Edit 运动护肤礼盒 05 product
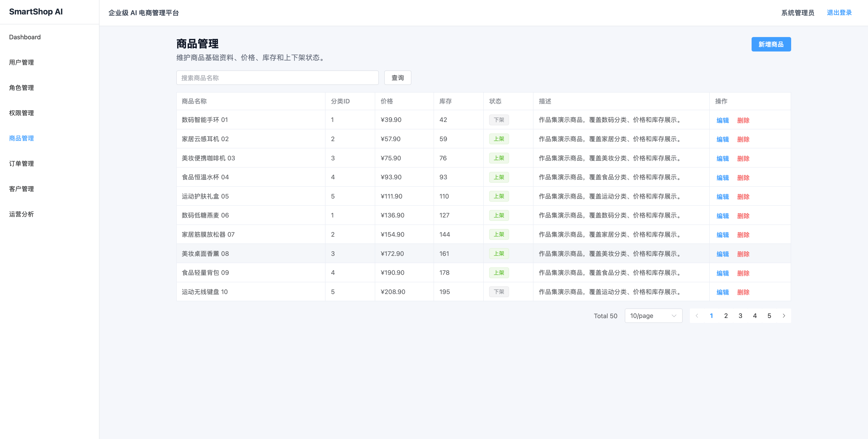Viewport: 868px width, 439px height. (722, 197)
